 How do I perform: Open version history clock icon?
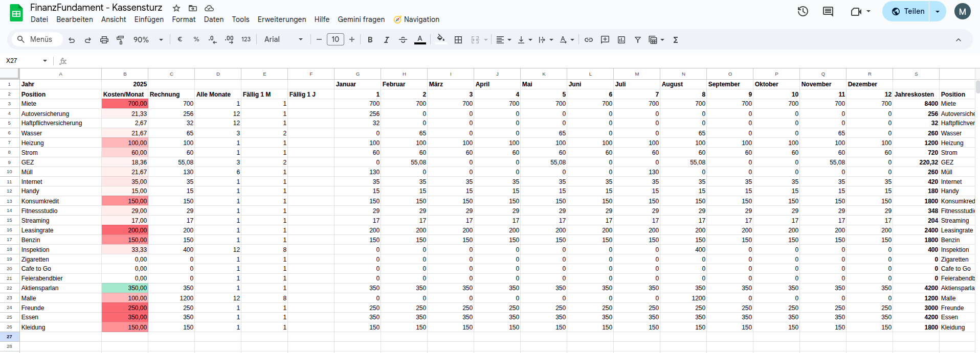[x=803, y=11]
